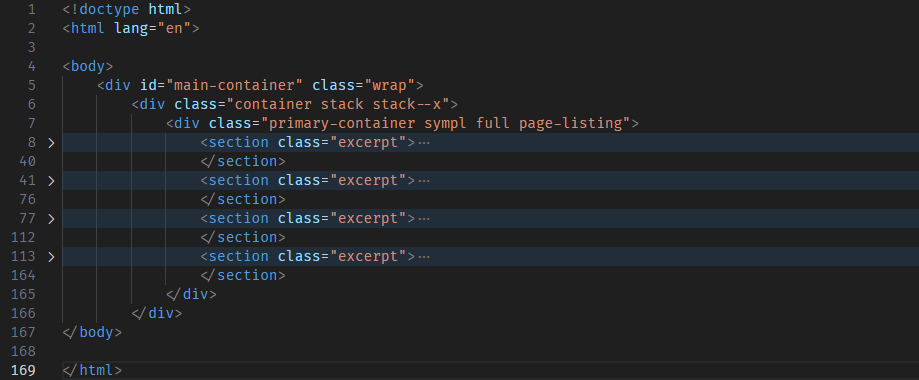Viewport: 919px width, 380px height.
Task: Expand folded section at line 77
Action: click(x=52, y=219)
